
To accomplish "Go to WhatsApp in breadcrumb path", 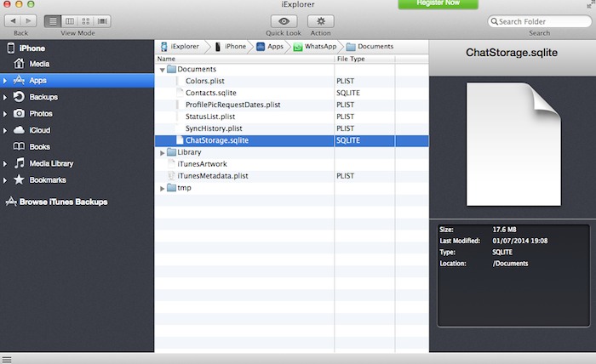I will coord(315,46).
